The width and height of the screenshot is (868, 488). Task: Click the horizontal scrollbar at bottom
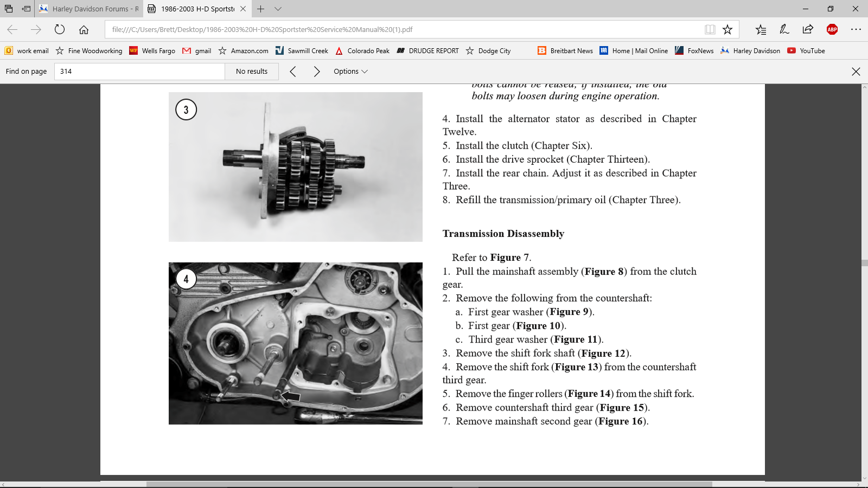click(429, 484)
